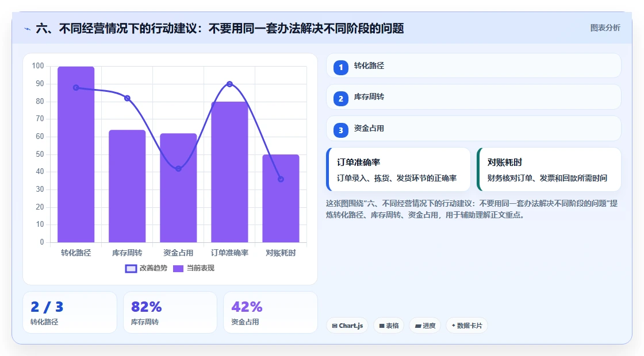This screenshot has width=644, height=356.
Task: Open the 对账耗时 card
Action: (x=549, y=169)
